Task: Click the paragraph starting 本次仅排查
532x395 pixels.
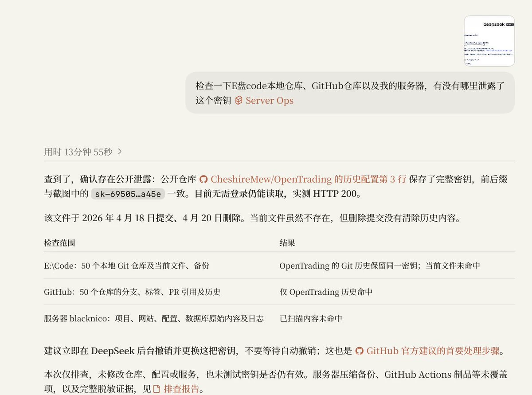Action: (276, 382)
